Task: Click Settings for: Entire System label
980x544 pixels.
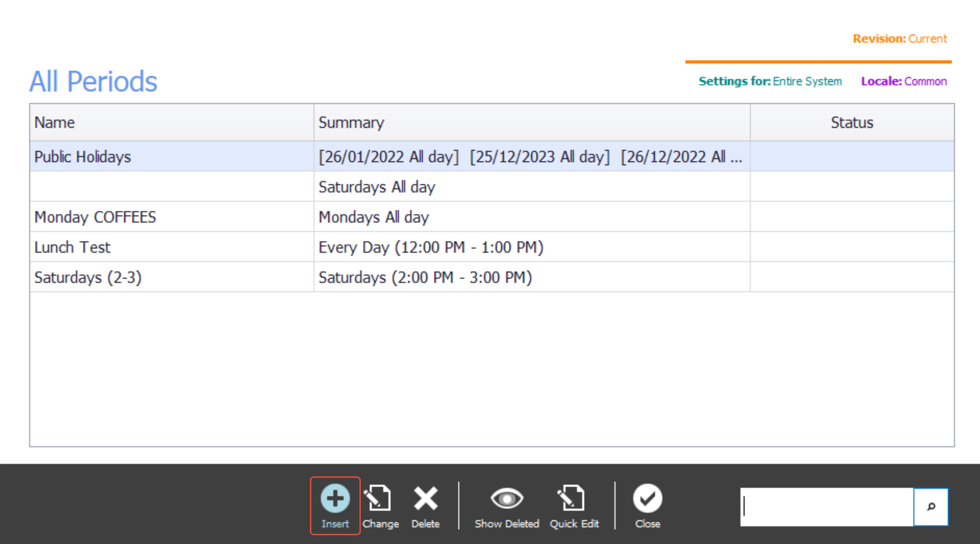Action: 770,81
